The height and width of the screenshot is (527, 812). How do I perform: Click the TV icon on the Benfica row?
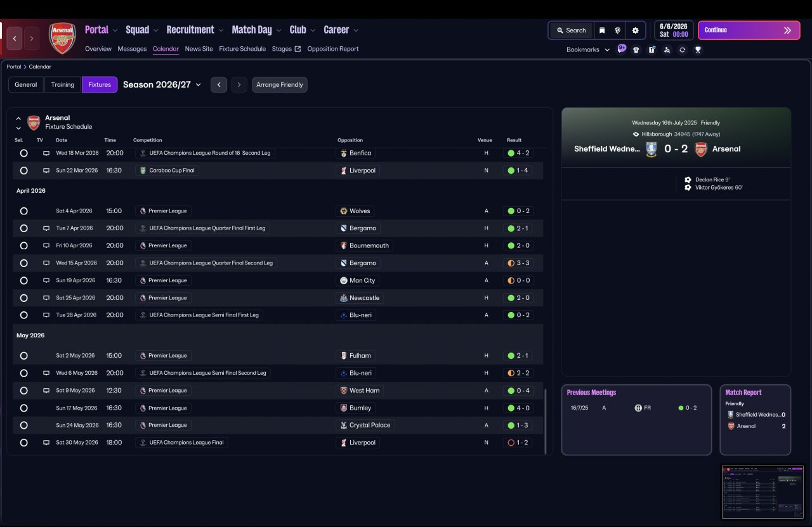coord(46,153)
